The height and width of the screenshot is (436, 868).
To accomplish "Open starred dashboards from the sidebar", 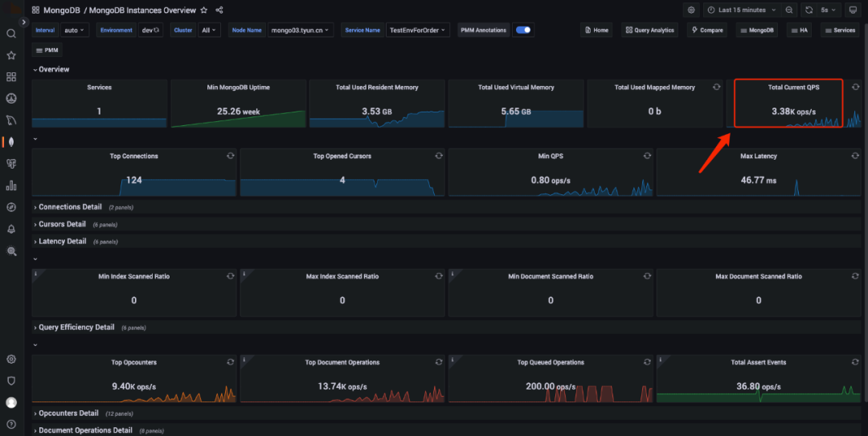I will [x=11, y=55].
